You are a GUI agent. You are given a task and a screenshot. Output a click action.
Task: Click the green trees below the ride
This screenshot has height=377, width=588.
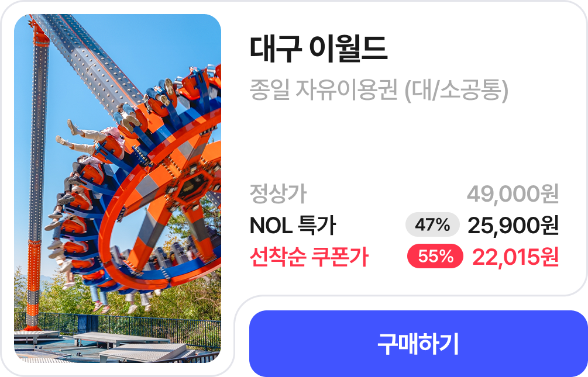click(x=180, y=300)
